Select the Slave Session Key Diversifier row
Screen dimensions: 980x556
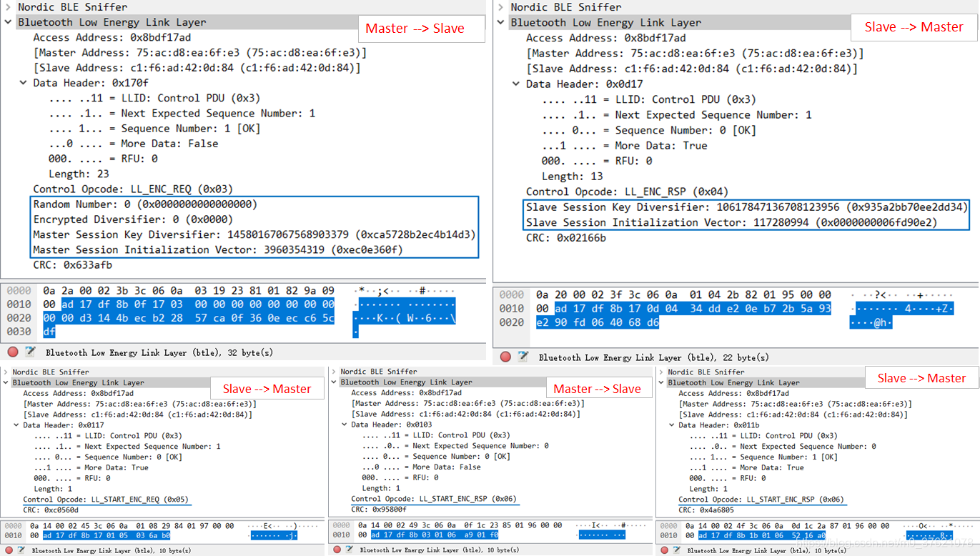[747, 207]
